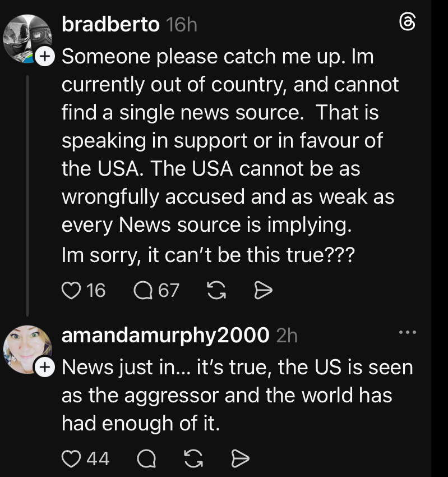This screenshot has height=477, width=448.
Task: Open bradberto's post text about the USA
Action: coord(224,154)
